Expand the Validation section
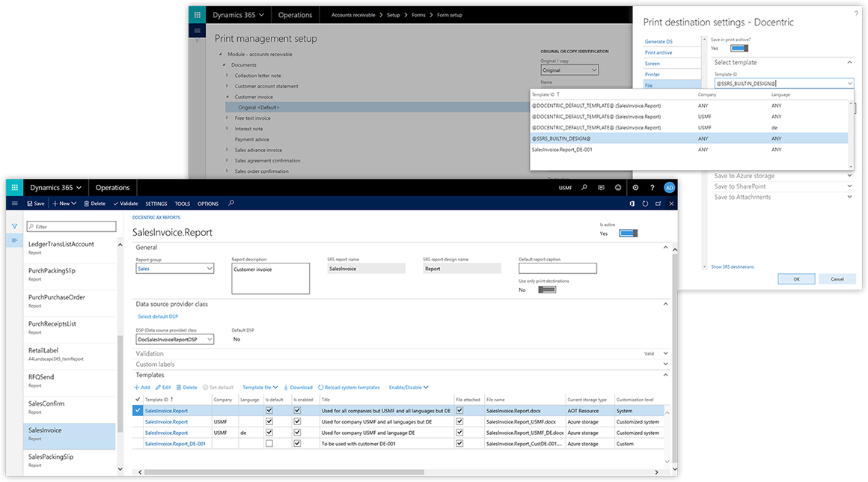The width and height of the screenshot is (868, 482). coord(665,353)
